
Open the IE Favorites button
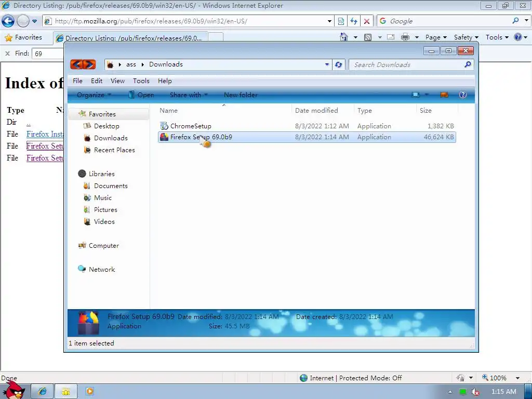click(x=23, y=37)
